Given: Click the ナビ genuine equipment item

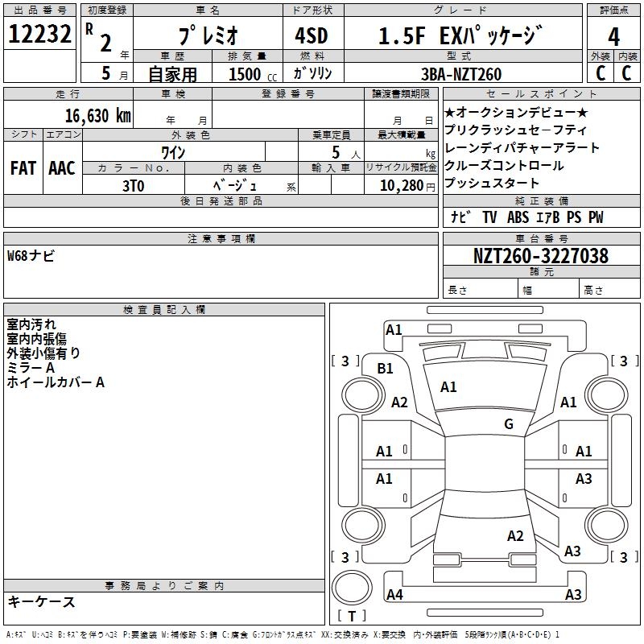Looking at the screenshot, I should pyautogui.click(x=460, y=217).
